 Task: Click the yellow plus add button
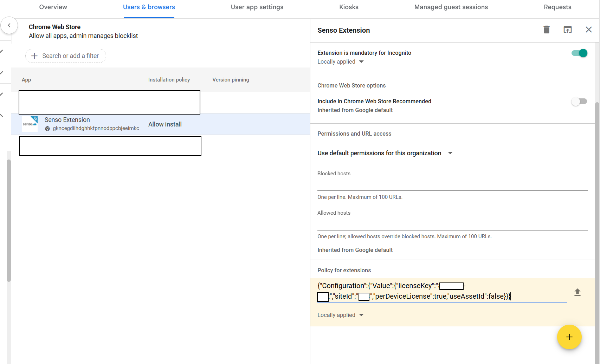pyautogui.click(x=569, y=337)
